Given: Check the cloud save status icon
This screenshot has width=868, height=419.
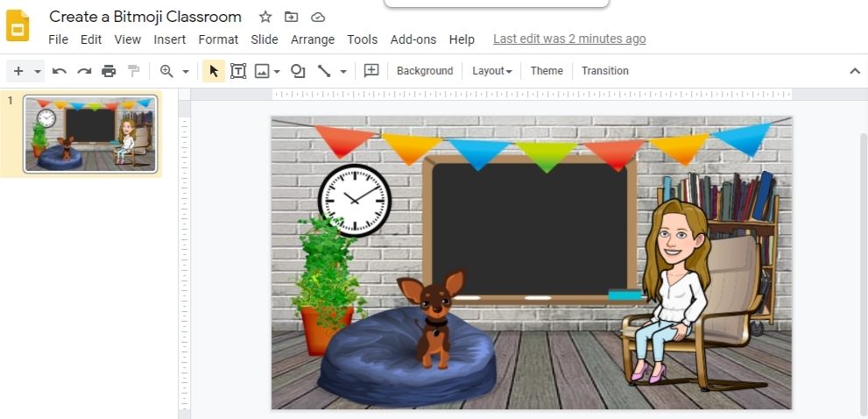Looking at the screenshot, I should [x=318, y=17].
